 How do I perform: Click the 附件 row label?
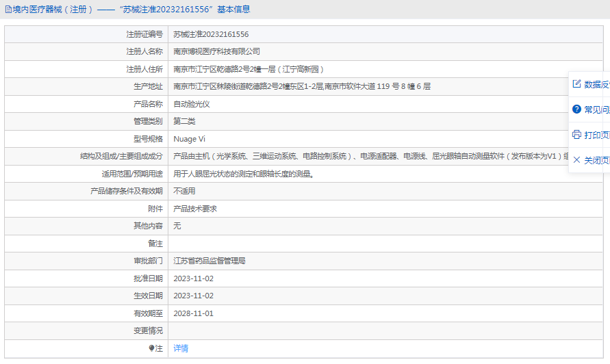(x=155, y=209)
